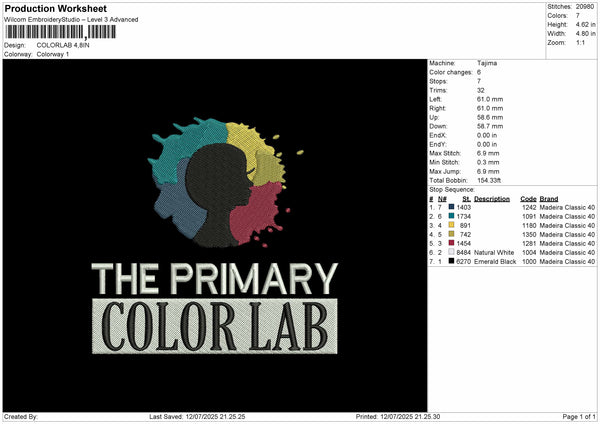Click stitch count '1403' in stop row 1
Screen dimensions: 600x424
(464, 207)
